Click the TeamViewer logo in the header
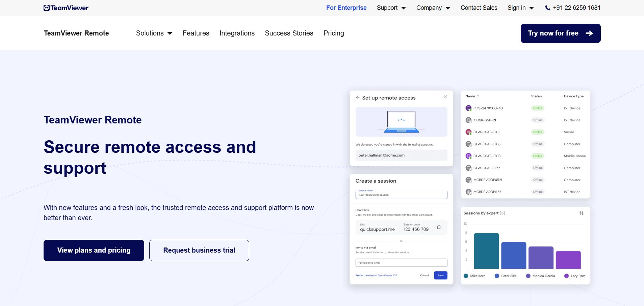This screenshot has width=644, height=306. 66,8
